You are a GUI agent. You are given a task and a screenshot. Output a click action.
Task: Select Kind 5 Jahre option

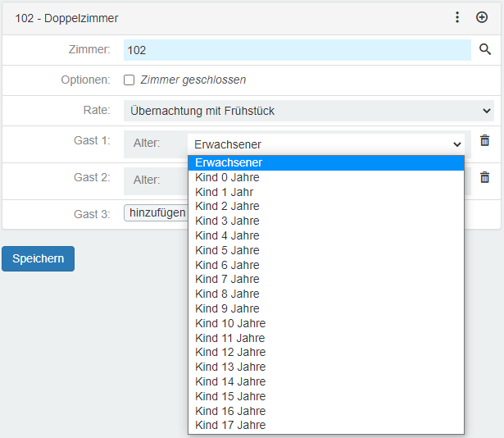point(227,250)
